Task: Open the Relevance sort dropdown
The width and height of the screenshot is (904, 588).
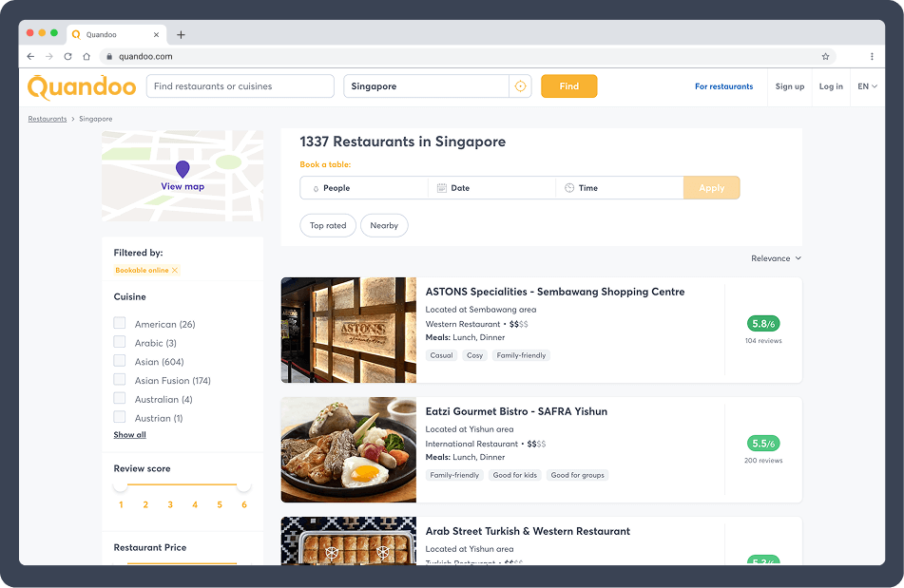Action: [776, 258]
